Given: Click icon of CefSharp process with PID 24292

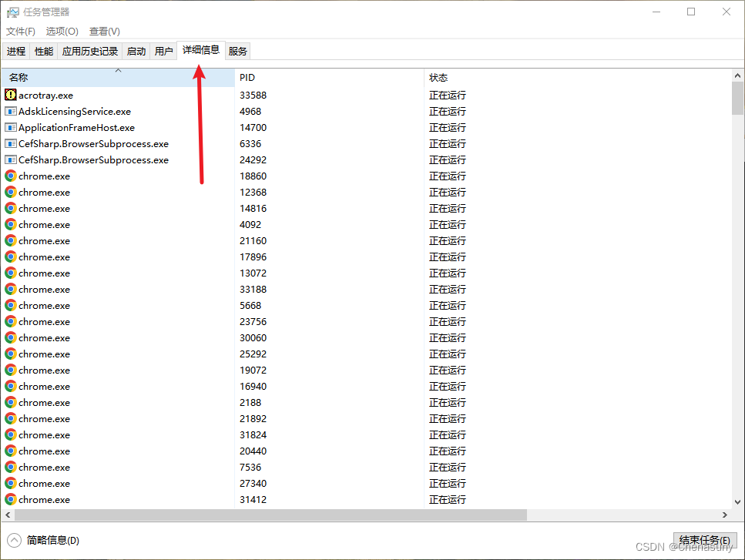Looking at the screenshot, I should coord(11,159).
